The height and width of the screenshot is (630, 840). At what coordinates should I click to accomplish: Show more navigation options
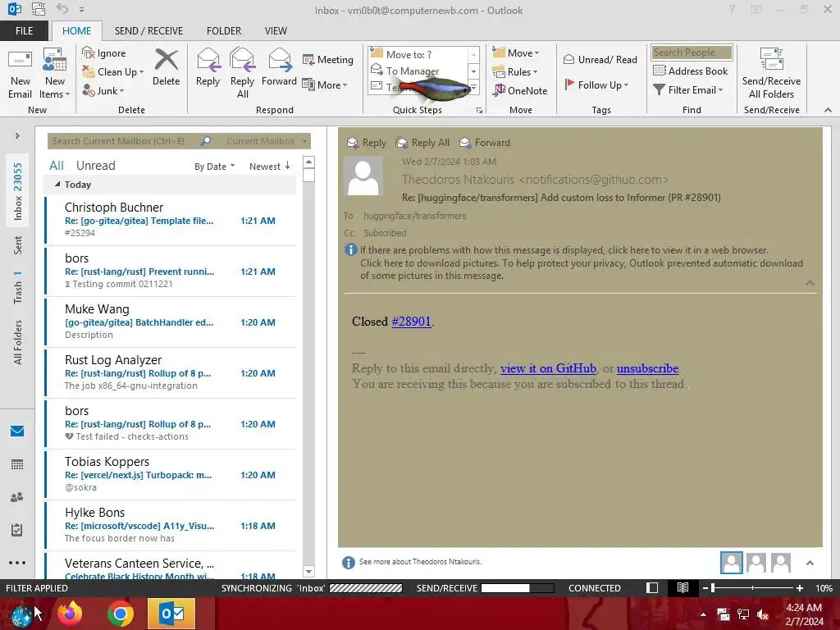(x=17, y=563)
